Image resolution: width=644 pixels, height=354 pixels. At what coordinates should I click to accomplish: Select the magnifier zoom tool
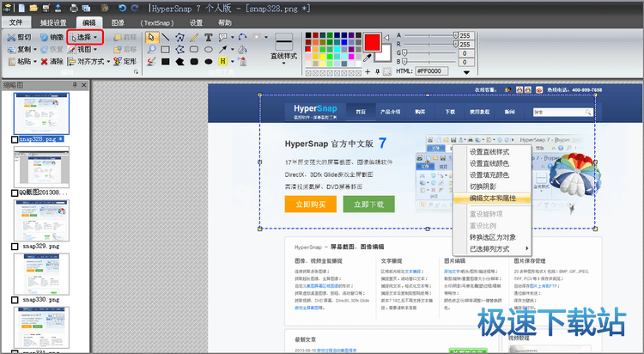pyautogui.click(x=151, y=49)
